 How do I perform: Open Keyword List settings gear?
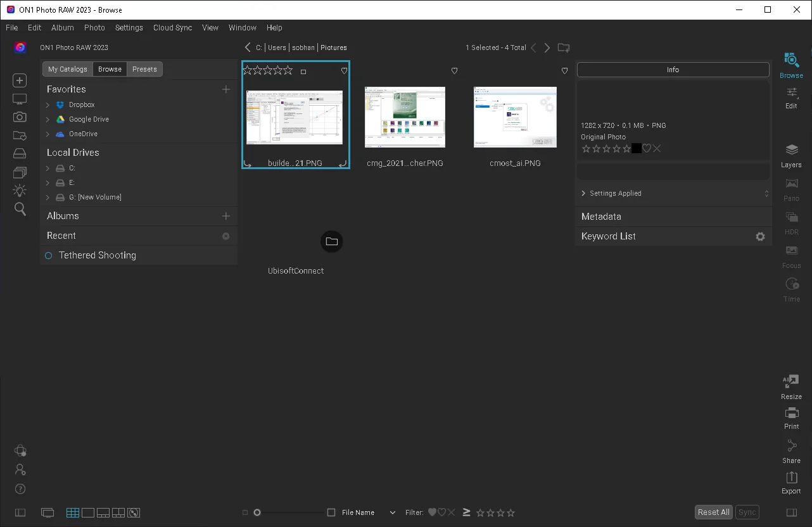pos(760,236)
